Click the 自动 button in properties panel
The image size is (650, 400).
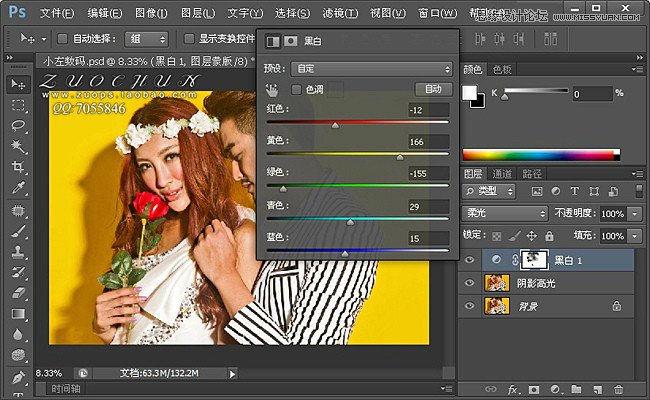(x=432, y=90)
